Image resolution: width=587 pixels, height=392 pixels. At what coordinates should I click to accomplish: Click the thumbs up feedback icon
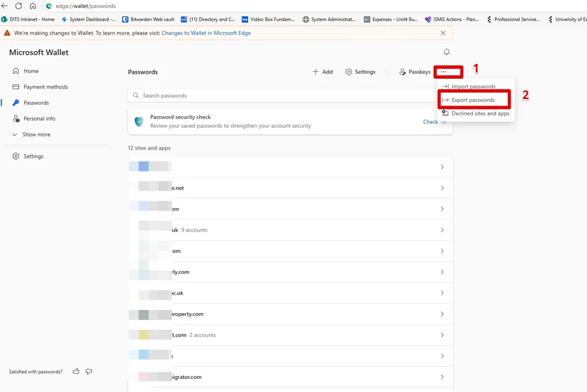click(x=76, y=372)
